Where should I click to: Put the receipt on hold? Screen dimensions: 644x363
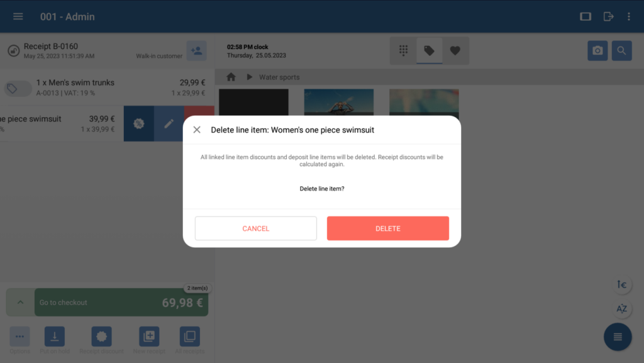click(x=55, y=340)
